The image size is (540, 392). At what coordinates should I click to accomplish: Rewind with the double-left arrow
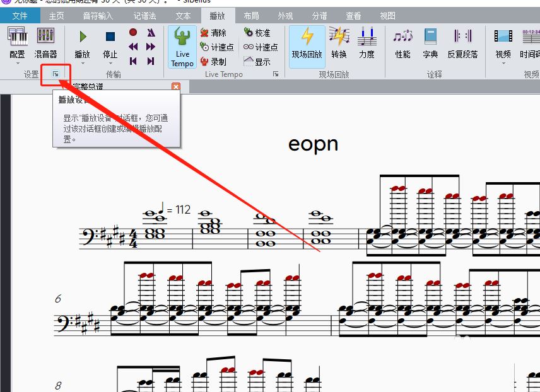click(133, 47)
